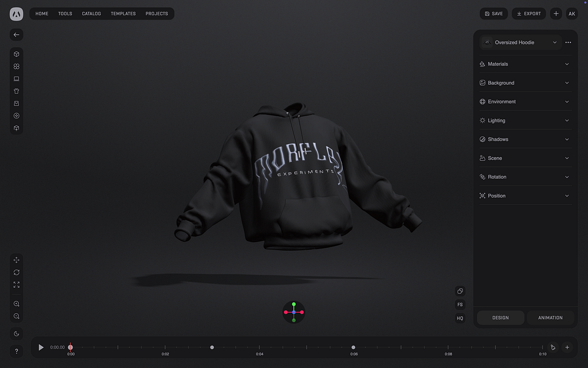Toggle HQ high quality rendering

click(460, 318)
